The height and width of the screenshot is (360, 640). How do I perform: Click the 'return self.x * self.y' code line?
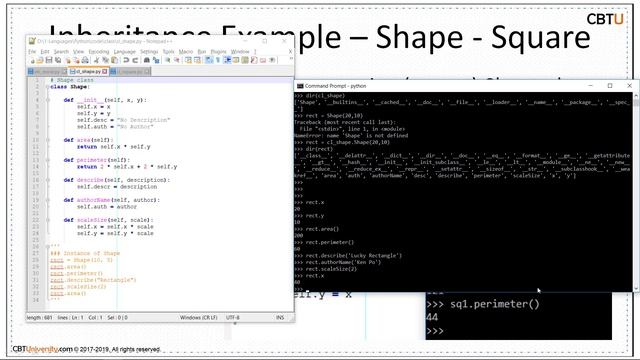pyautogui.click(x=113, y=147)
